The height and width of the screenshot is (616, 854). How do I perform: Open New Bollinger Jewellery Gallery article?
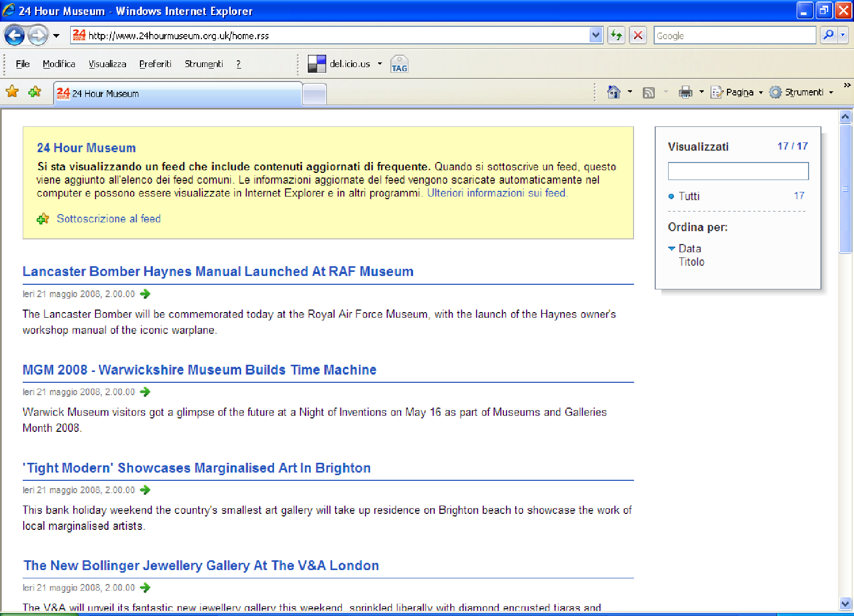pos(201,565)
